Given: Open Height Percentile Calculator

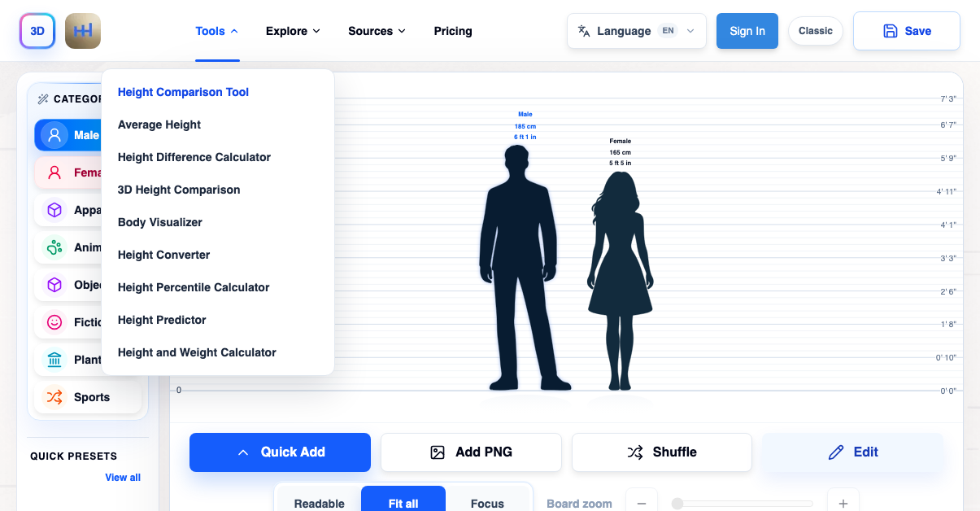Looking at the screenshot, I should pyautogui.click(x=194, y=287).
